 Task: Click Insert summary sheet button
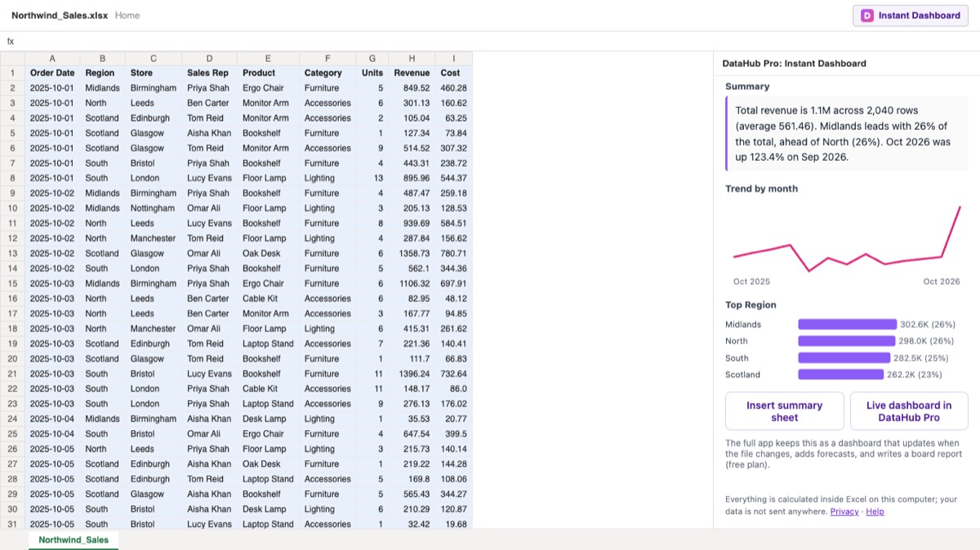[x=784, y=411]
